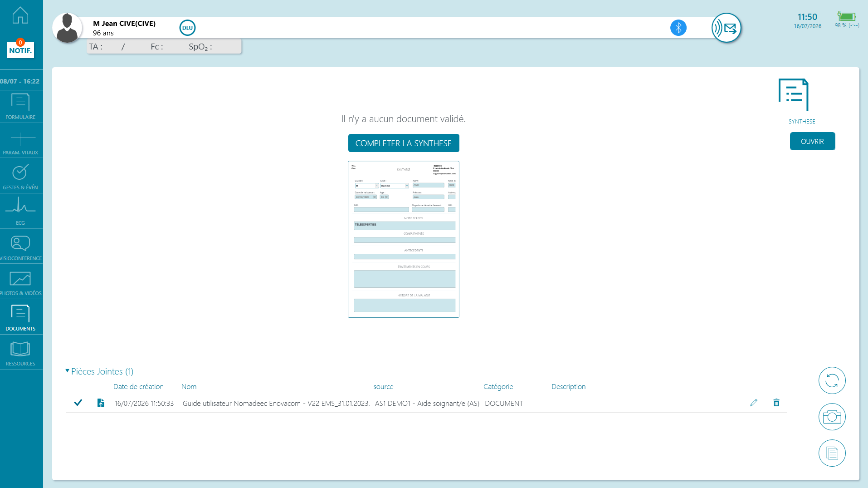Viewport: 868px width, 488px height.
Task: Open Photos & Vidéos section
Action: [20, 283]
